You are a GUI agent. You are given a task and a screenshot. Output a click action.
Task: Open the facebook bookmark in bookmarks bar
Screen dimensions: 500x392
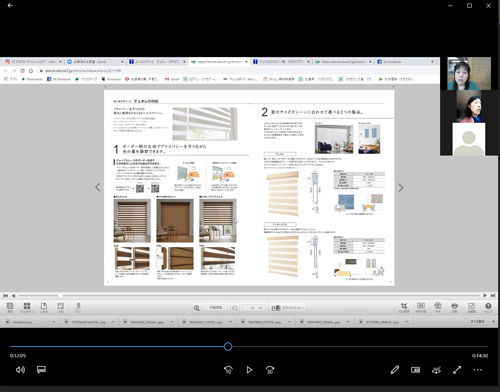[x=59, y=79]
